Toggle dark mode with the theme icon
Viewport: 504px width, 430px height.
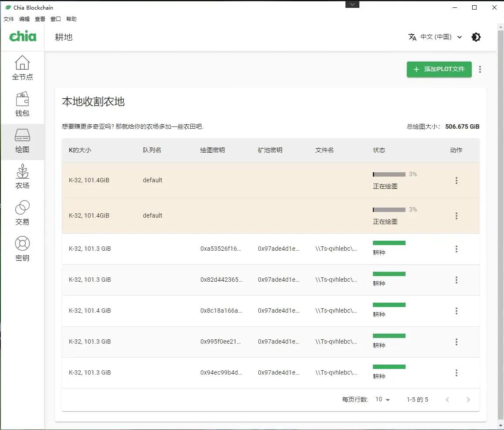[476, 37]
